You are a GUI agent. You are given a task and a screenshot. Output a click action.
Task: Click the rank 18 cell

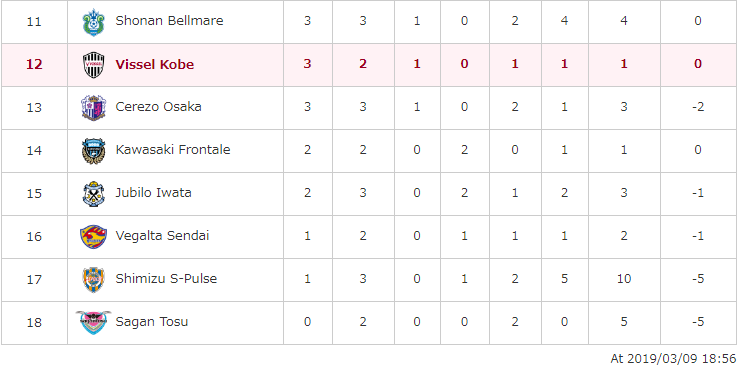click(34, 323)
